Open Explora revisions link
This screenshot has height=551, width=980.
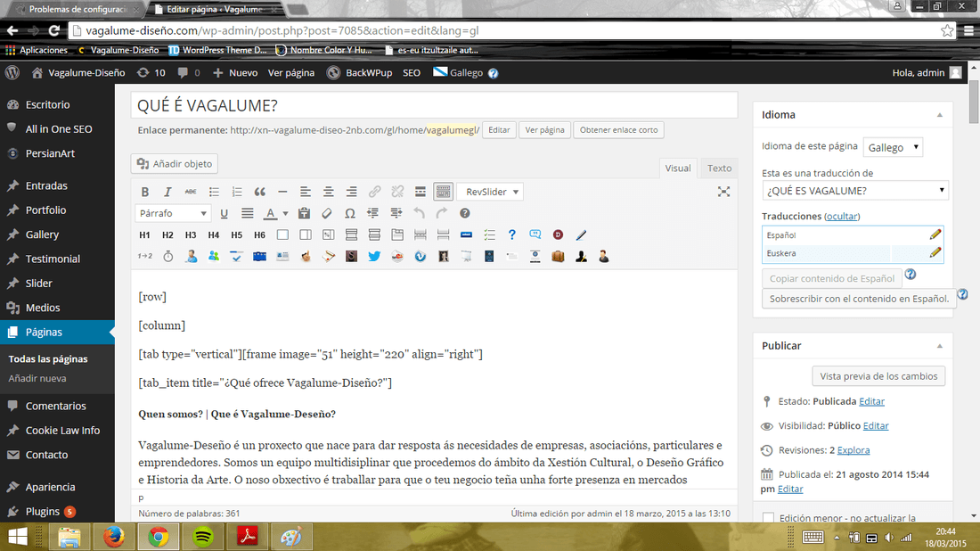click(x=853, y=450)
